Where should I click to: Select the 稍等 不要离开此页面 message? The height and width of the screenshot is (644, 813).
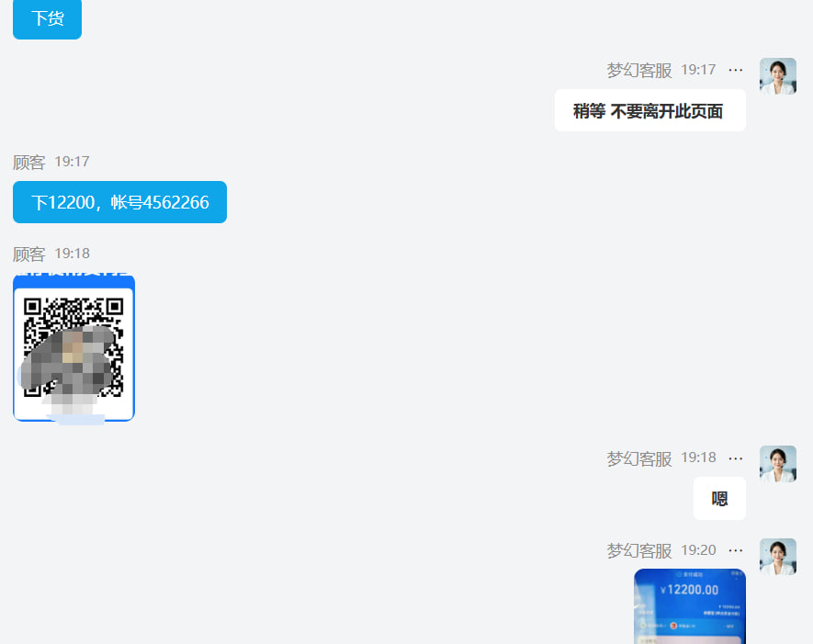pyautogui.click(x=649, y=110)
